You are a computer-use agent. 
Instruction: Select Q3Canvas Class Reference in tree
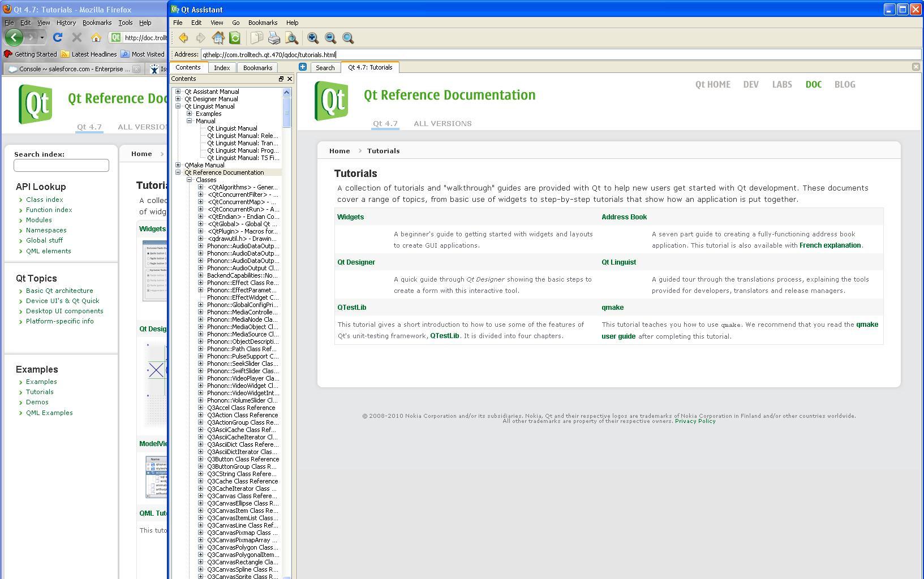(242, 496)
